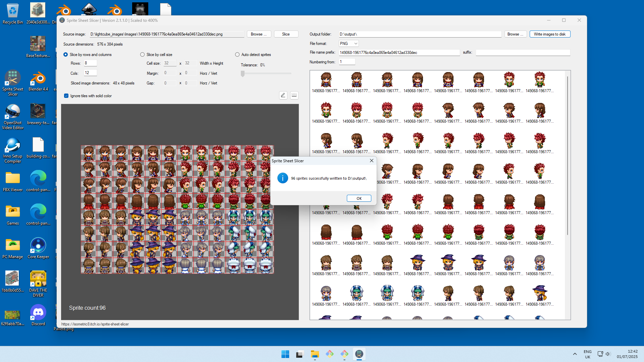Viewport: 644px width, 362px height.
Task: Click the Numbering from field
Action: coord(347,62)
